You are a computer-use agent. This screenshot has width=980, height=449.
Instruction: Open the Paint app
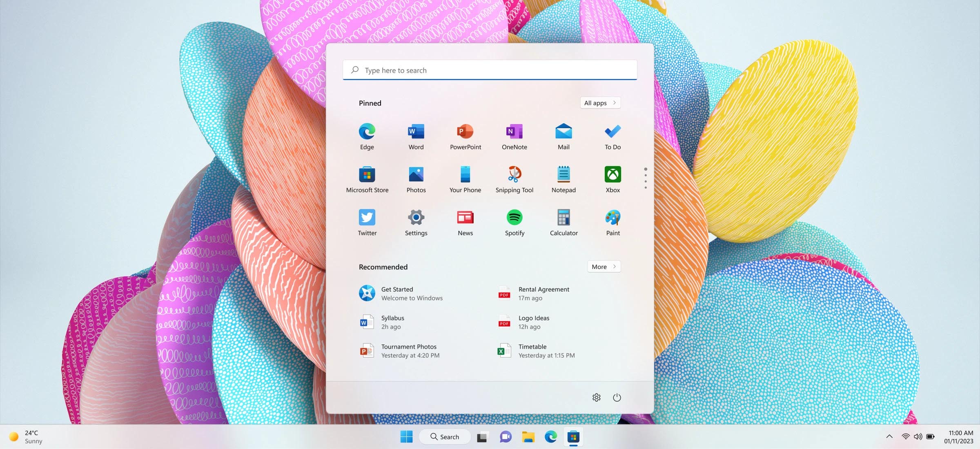(612, 222)
